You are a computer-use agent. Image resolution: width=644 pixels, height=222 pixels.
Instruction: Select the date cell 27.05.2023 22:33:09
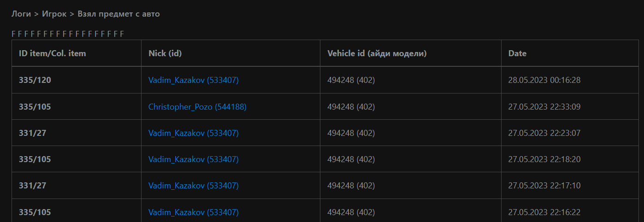[544, 107]
